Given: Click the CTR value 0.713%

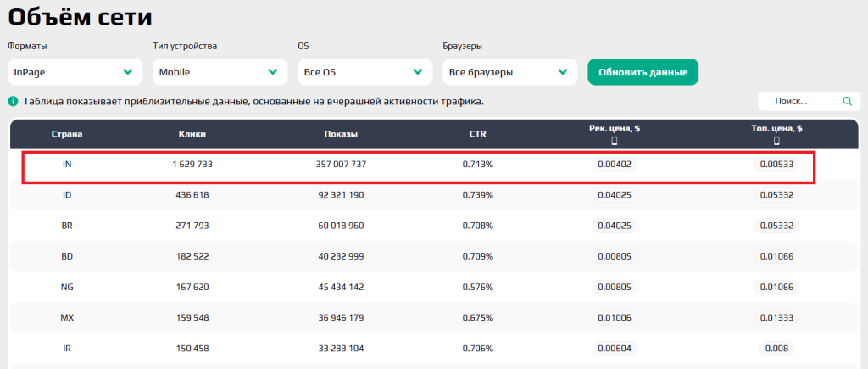Looking at the screenshot, I should [x=478, y=164].
